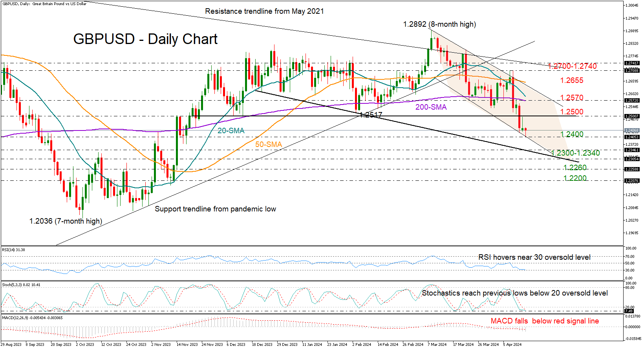Click the '18 Dec 2023' date label
This screenshot has width=644, height=349.
pyautogui.click(x=262, y=344)
